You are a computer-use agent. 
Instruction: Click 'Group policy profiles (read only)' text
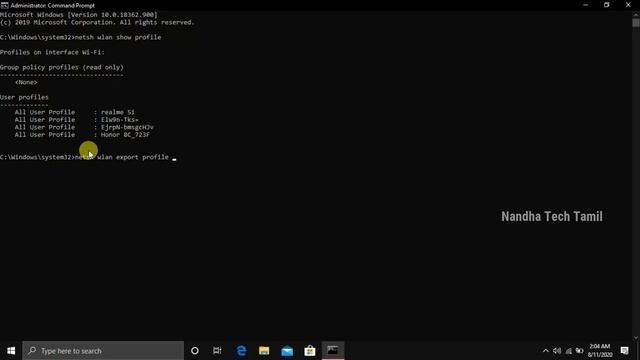pos(62,67)
